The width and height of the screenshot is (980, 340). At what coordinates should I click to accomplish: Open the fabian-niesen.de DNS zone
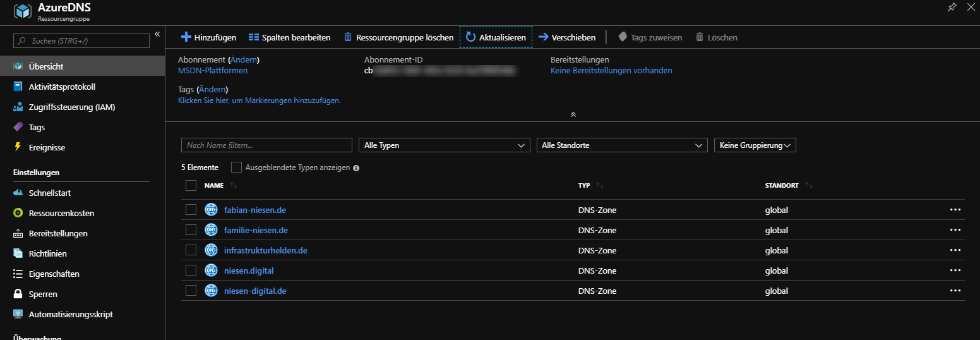pyautogui.click(x=255, y=210)
